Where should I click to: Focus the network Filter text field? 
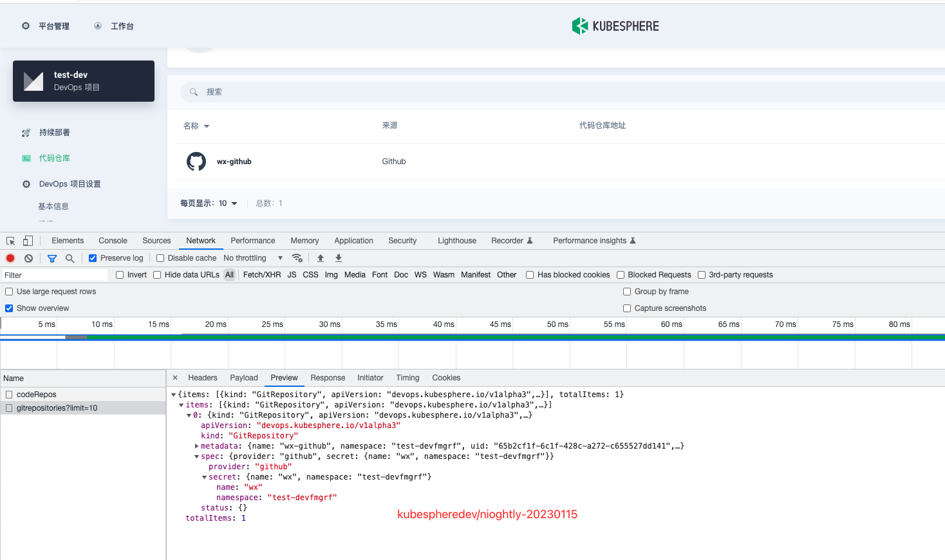point(55,275)
